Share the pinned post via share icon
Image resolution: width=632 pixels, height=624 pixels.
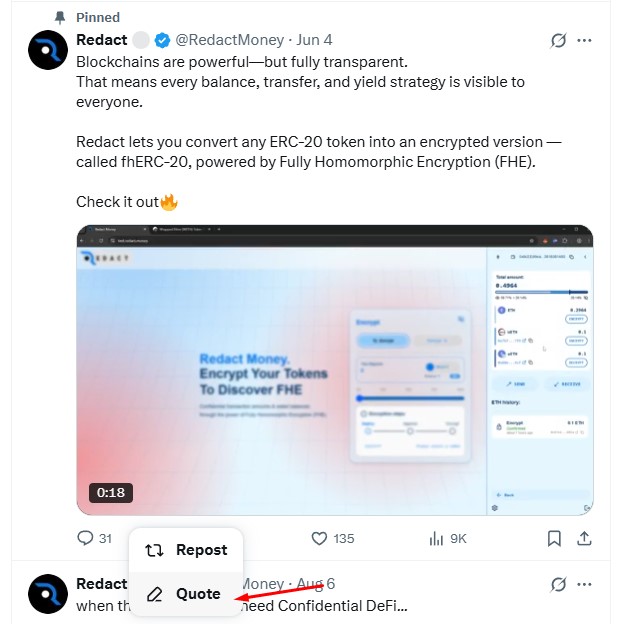pos(586,538)
